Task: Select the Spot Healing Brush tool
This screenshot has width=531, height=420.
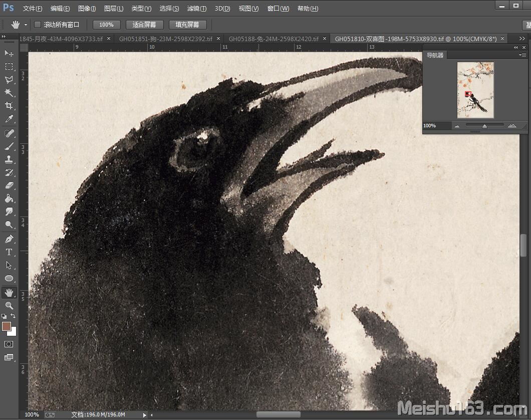Action: click(9, 133)
